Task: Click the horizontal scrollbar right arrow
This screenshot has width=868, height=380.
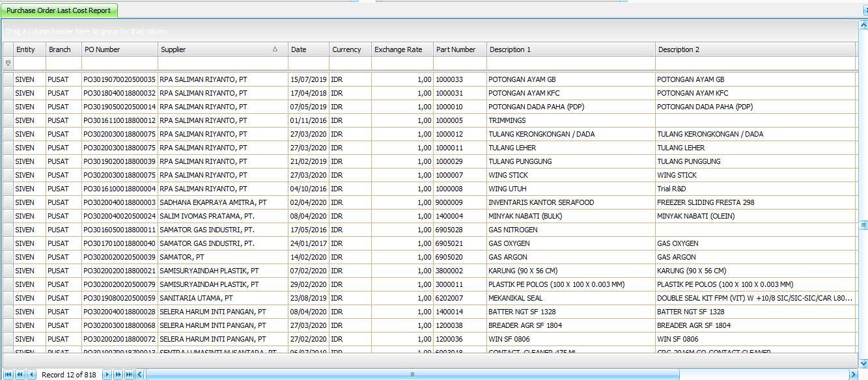Action: [x=854, y=374]
